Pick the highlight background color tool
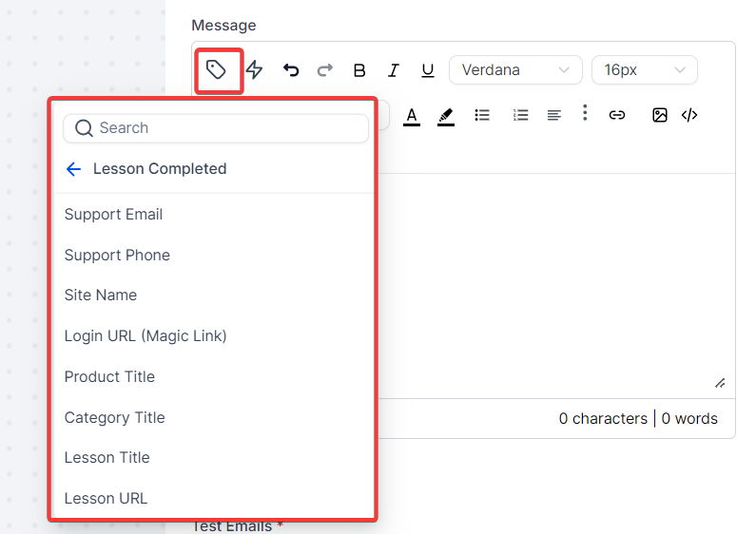Screen dimensions: 756x534 click(x=446, y=115)
